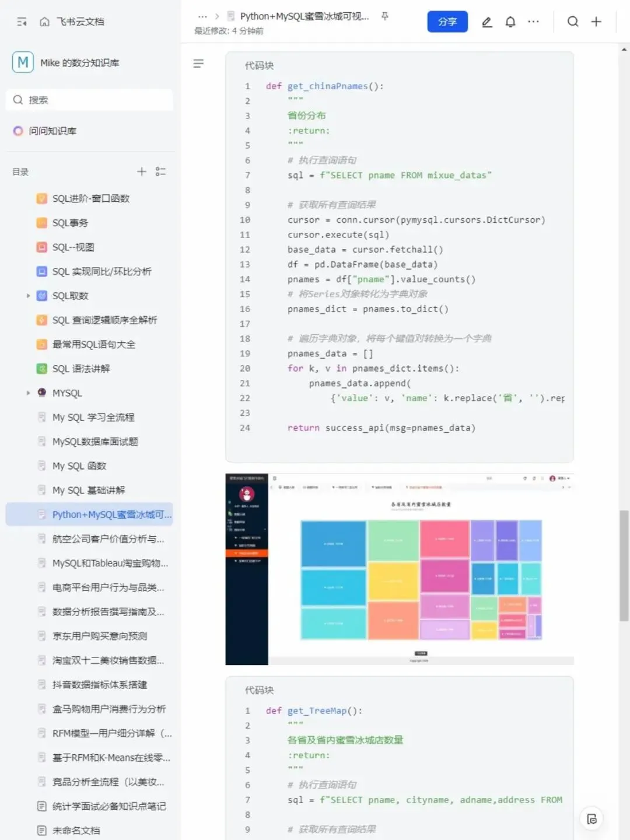Switch to edit mode with the pencil icon

tap(487, 22)
